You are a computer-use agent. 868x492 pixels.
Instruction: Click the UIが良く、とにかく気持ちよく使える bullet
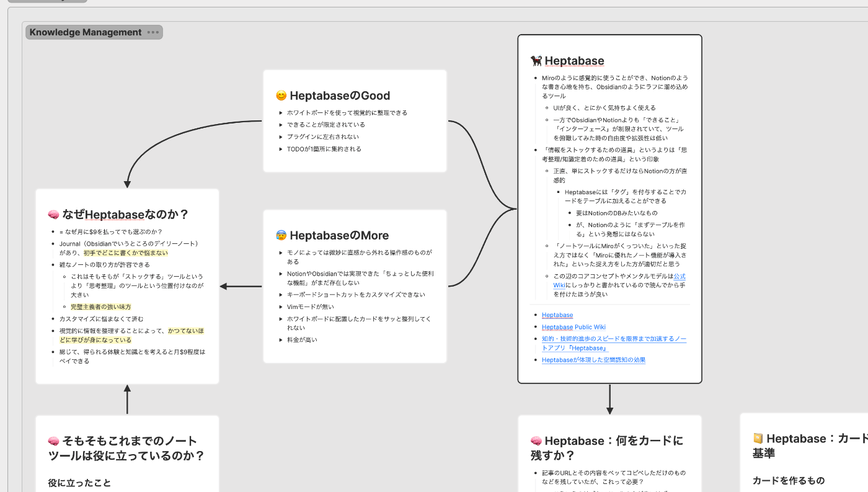coord(604,108)
